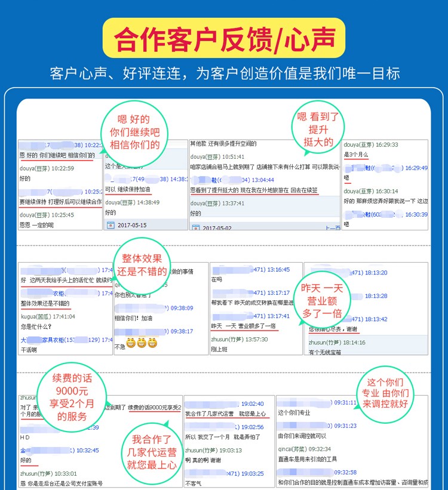448x490 pixels.
Task: Select message 恩看到了提升挺大的 现在我在外地旅游
Action: coord(254,190)
